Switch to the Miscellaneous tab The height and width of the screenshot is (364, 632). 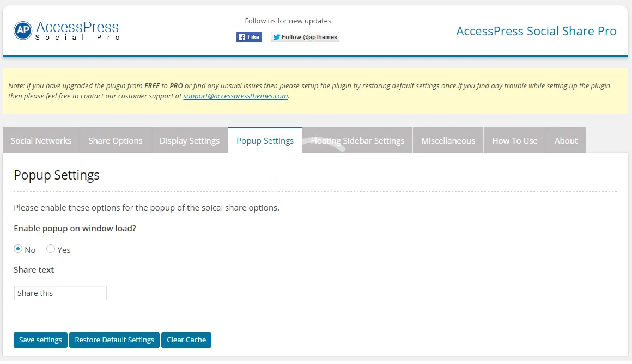coord(448,140)
